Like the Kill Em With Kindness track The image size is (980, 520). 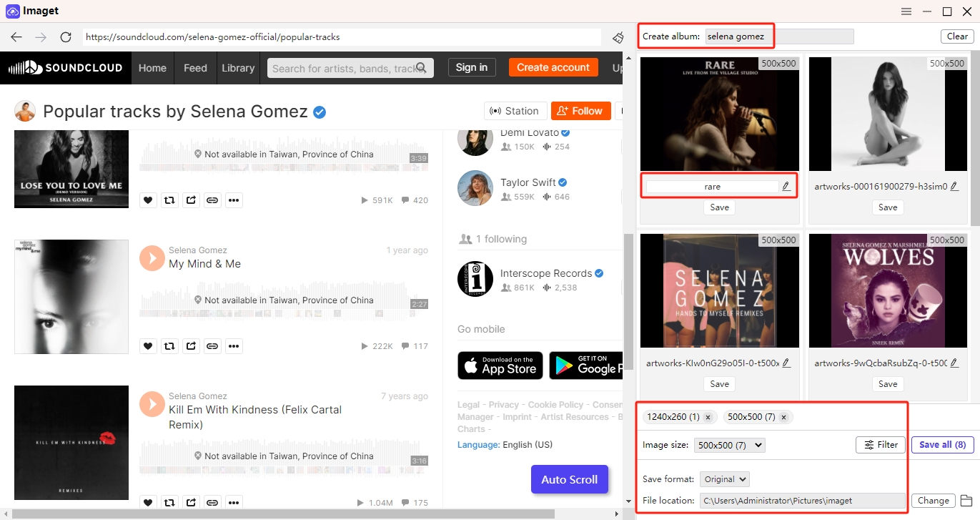(x=148, y=503)
